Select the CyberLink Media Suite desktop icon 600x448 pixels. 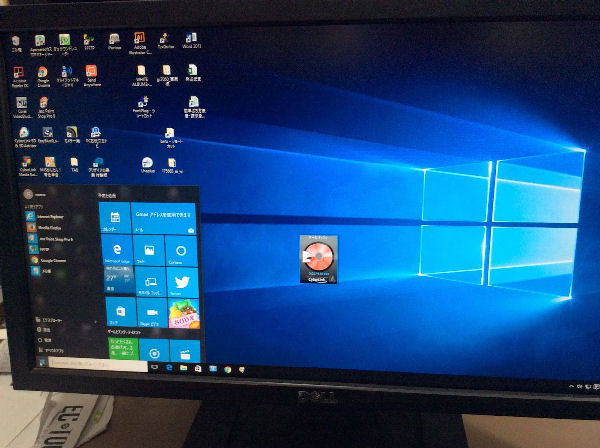tap(27, 166)
